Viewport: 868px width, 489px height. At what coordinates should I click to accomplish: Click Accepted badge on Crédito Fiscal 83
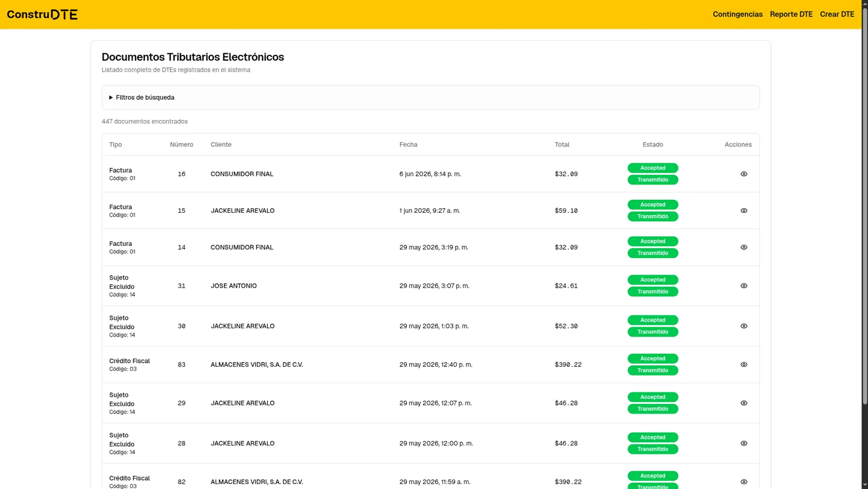[653, 359]
